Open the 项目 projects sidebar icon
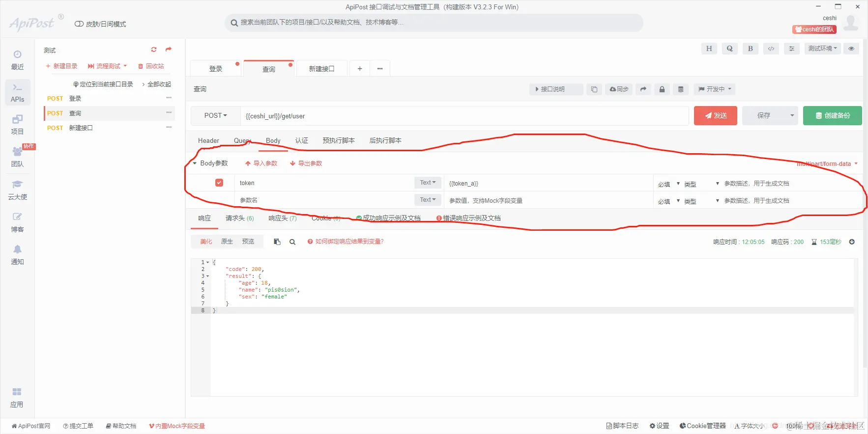868x434 pixels. [17, 124]
